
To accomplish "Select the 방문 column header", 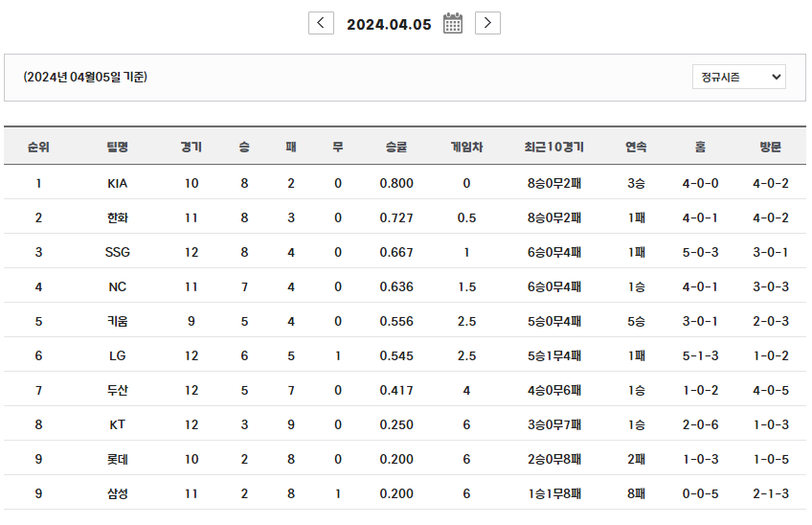I will tap(771, 148).
